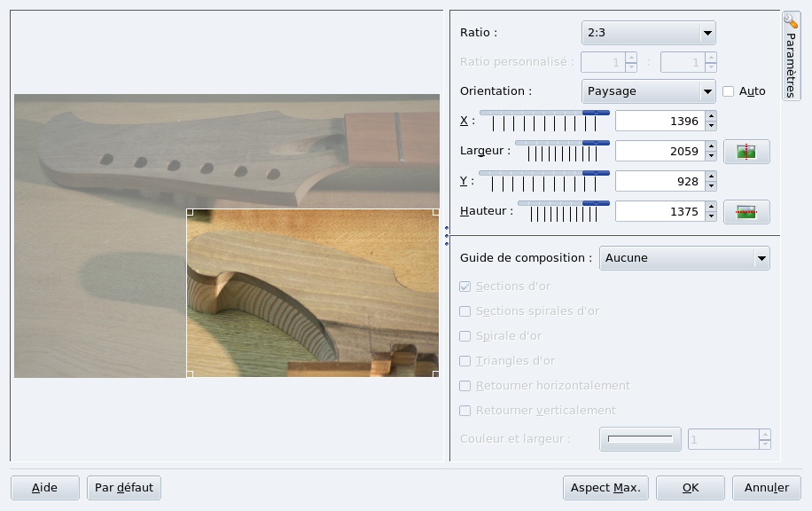Image resolution: width=812 pixels, height=511 pixels.
Task: Click the Hauteur value field showing 1375
Action: (659, 211)
